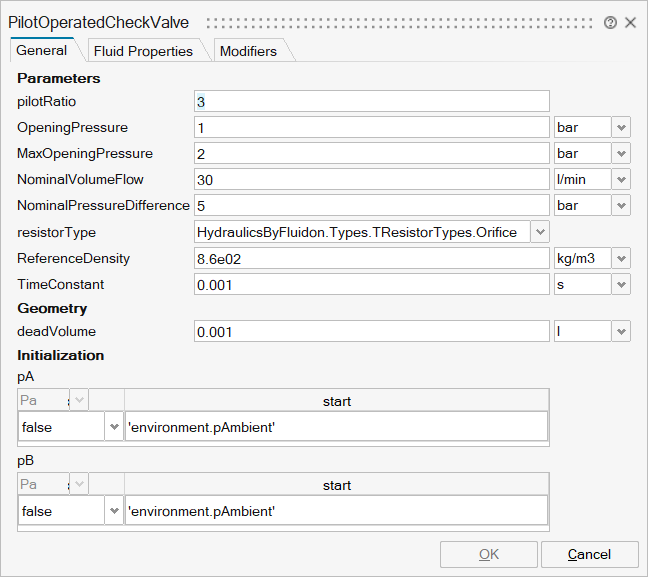This screenshot has height=577, width=648.
Task: Open the help question mark icon
Action: tap(610, 22)
